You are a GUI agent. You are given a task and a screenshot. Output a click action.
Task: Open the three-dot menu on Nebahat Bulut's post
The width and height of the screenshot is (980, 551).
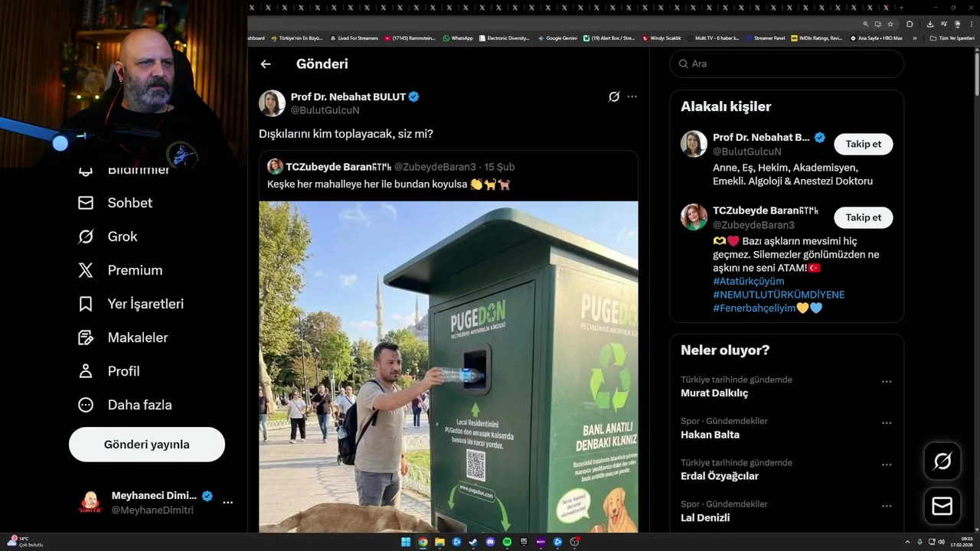click(x=632, y=96)
